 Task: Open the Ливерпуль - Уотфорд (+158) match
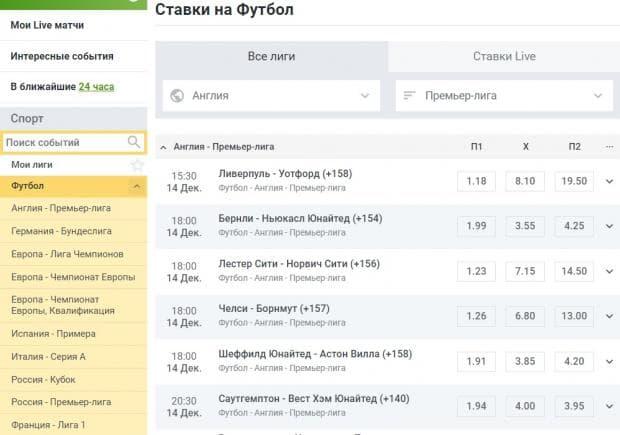[x=285, y=174]
